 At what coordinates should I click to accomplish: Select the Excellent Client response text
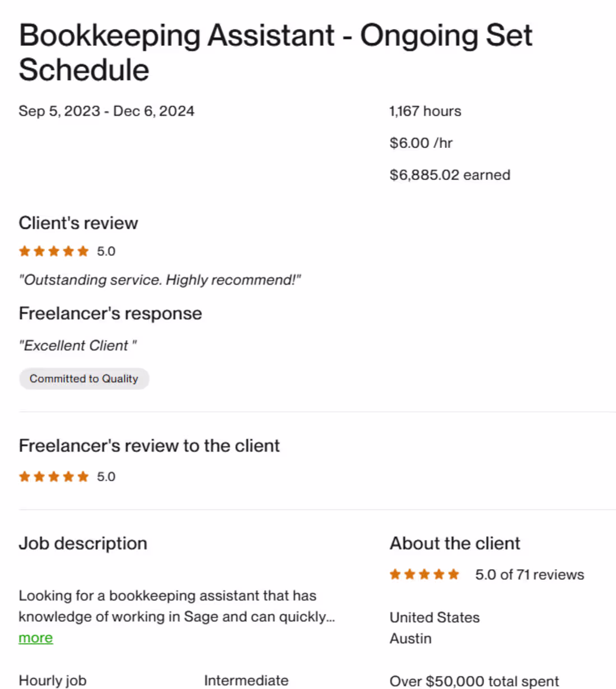[x=78, y=346]
